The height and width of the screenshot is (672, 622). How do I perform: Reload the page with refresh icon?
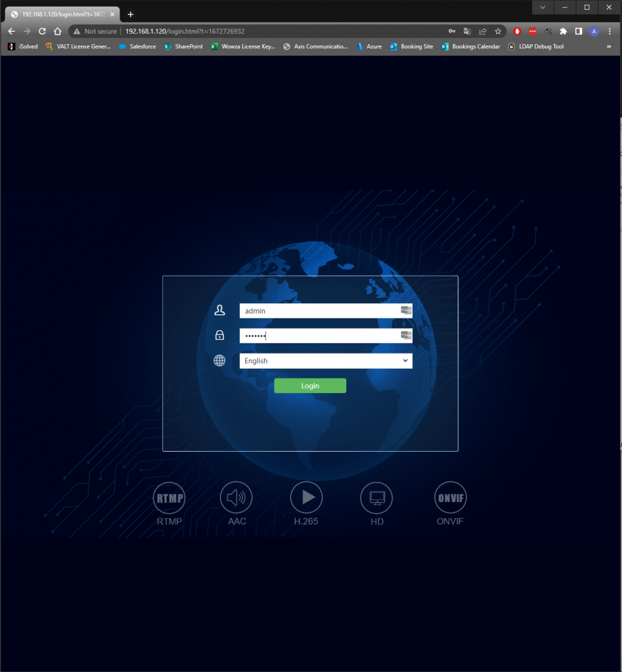[42, 31]
